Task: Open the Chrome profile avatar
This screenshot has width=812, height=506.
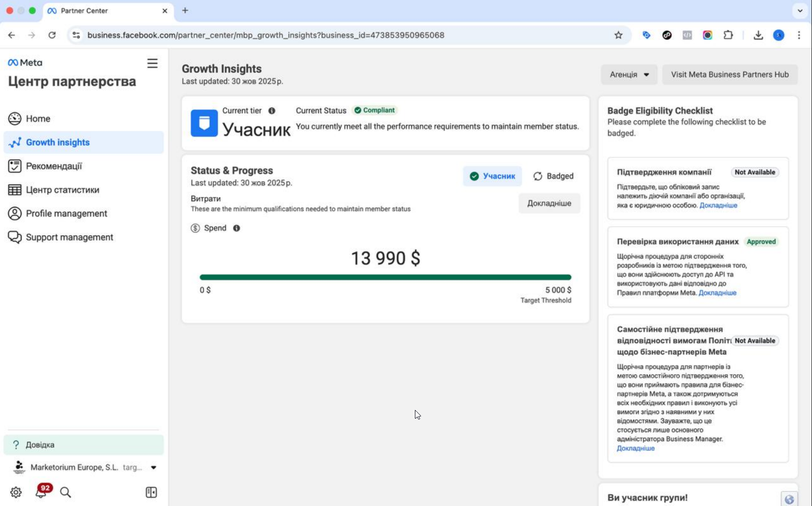Action: [778, 35]
